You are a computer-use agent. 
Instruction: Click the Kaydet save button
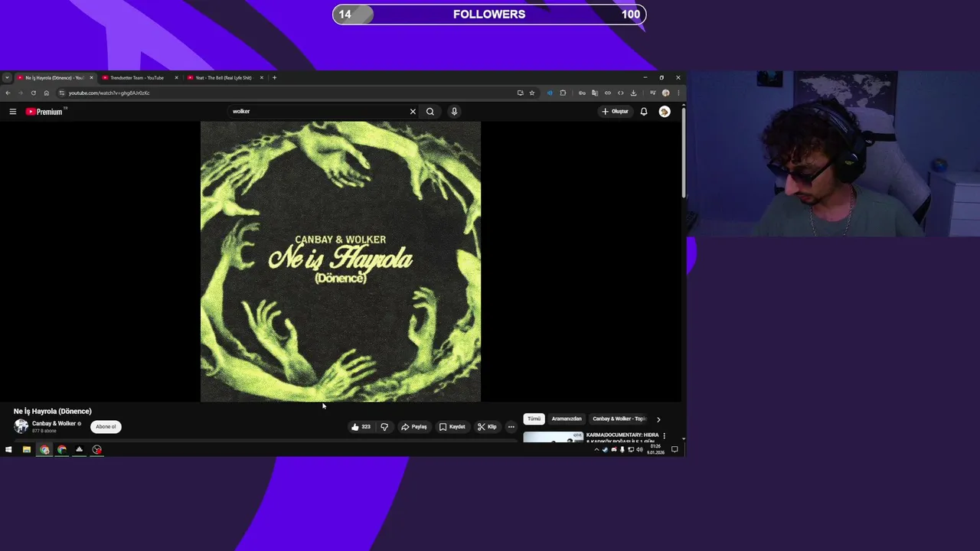point(452,427)
